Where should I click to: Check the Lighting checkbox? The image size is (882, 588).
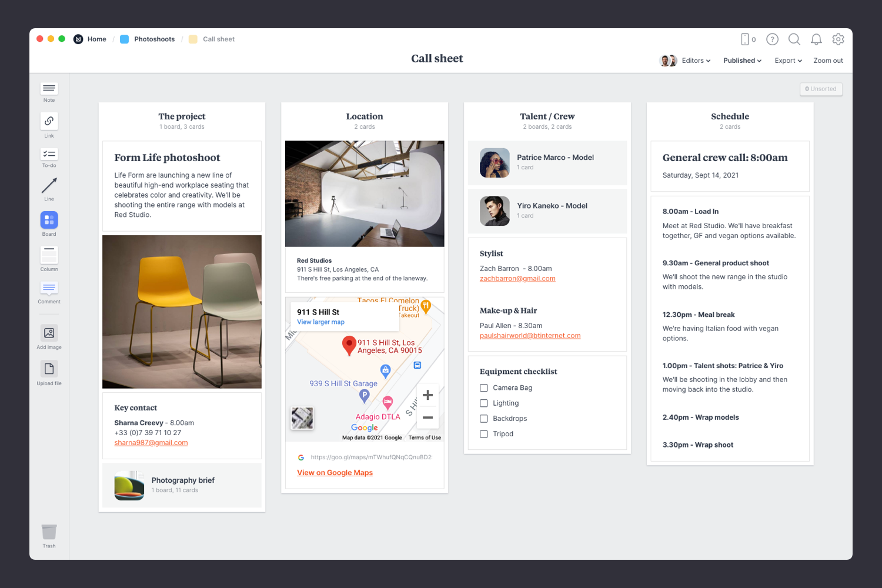click(483, 403)
